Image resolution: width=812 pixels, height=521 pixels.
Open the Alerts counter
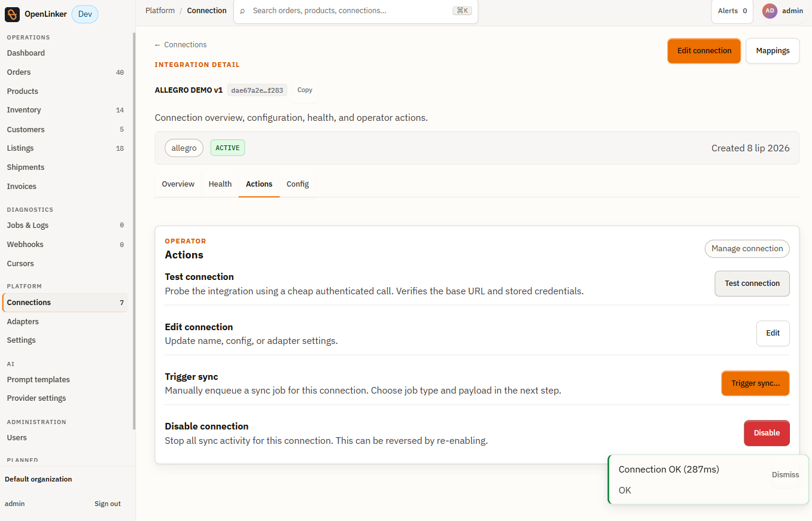coord(732,11)
